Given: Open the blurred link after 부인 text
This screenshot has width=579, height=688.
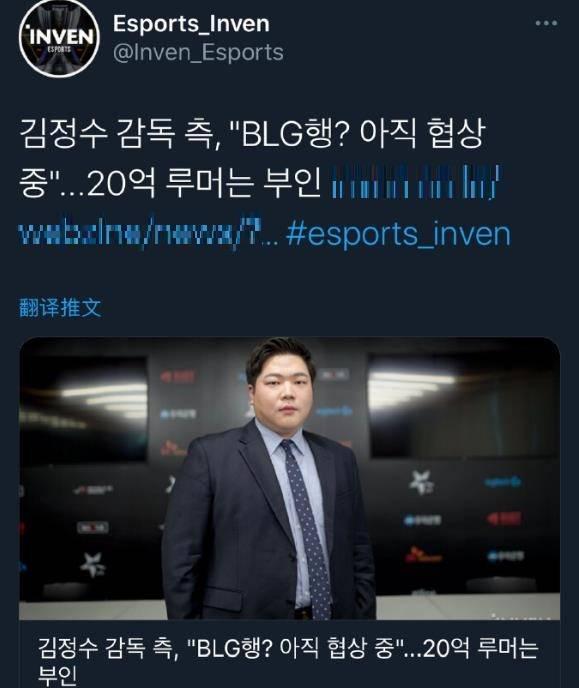Looking at the screenshot, I should 416,182.
